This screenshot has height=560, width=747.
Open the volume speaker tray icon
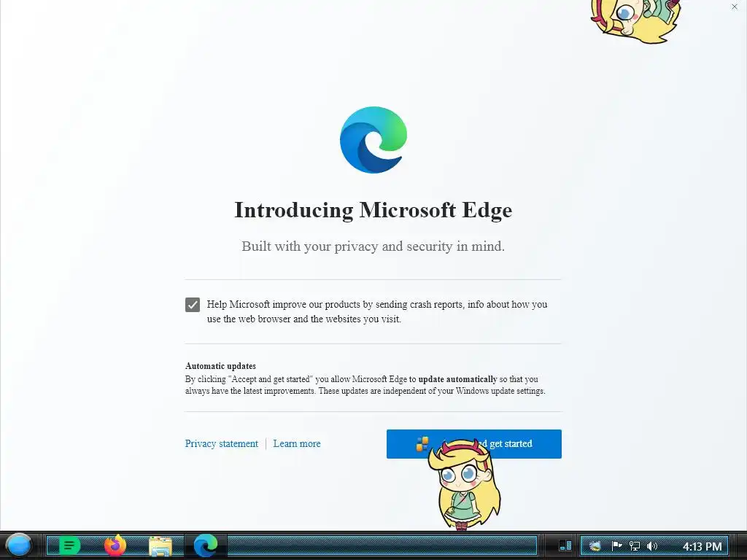(x=651, y=545)
